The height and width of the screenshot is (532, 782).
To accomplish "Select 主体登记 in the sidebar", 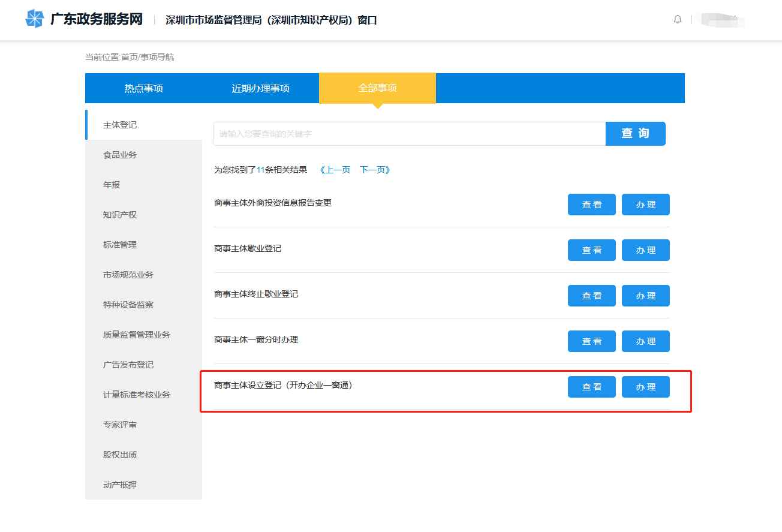I will pyautogui.click(x=144, y=125).
